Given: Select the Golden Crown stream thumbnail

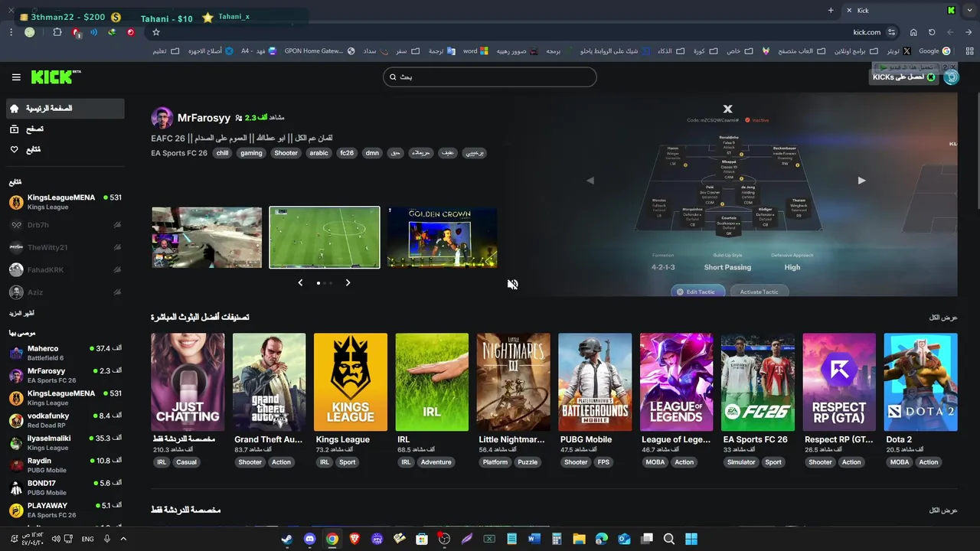Looking at the screenshot, I should pos(442,237).
